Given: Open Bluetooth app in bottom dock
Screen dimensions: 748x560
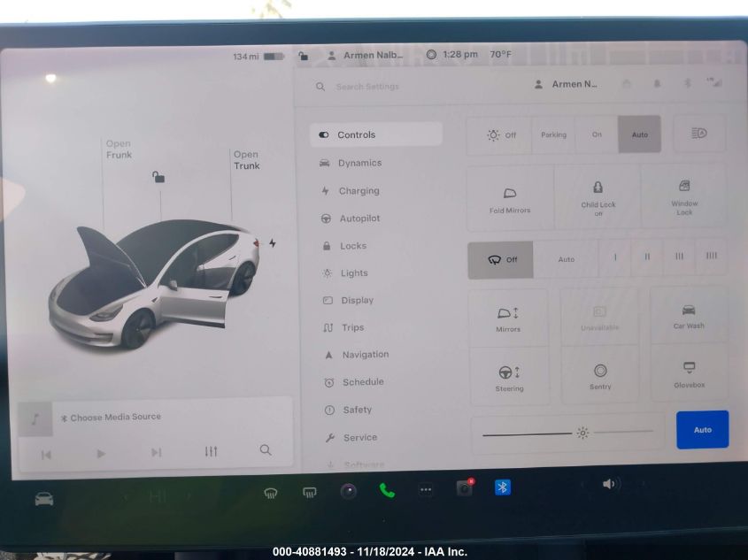Looking at the screenshot, I should click(x=502, y=487).
